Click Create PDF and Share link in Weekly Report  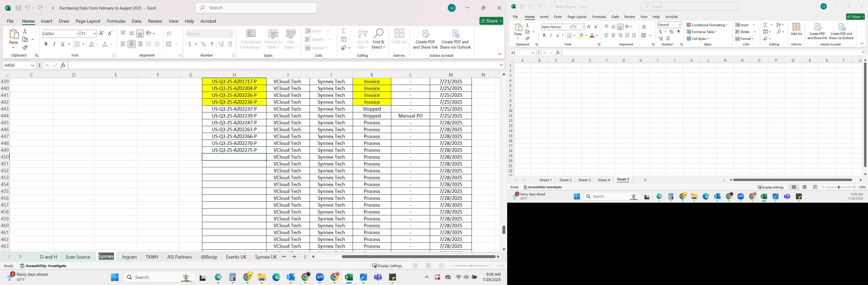point(817,31)
